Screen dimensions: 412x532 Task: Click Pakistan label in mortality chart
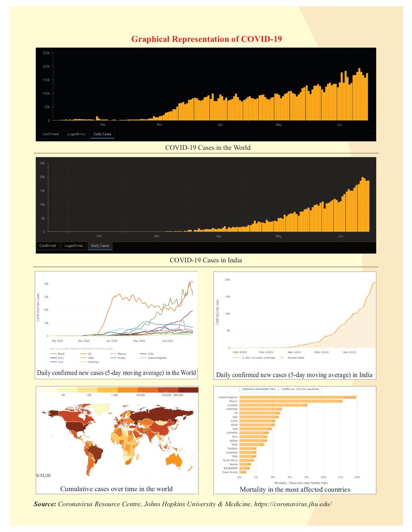(x=233, y=448)
